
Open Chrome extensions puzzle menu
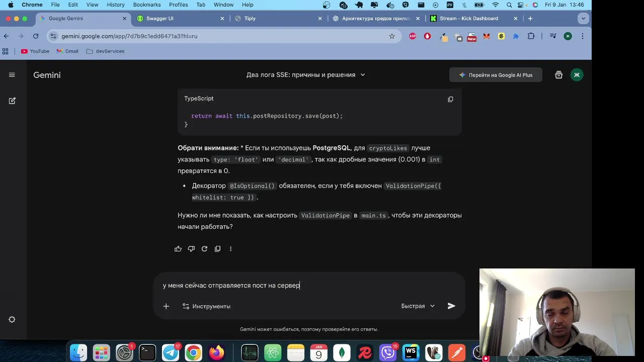point(531,36)
